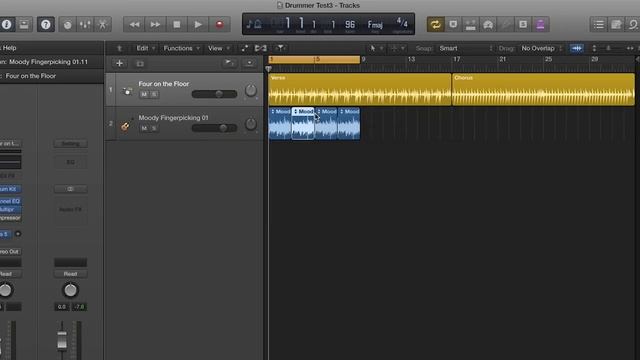This screenshot has width=640, height=360.
Task: Mute the Moody Fingerpicking 01 track
Action: pos(144,128)
